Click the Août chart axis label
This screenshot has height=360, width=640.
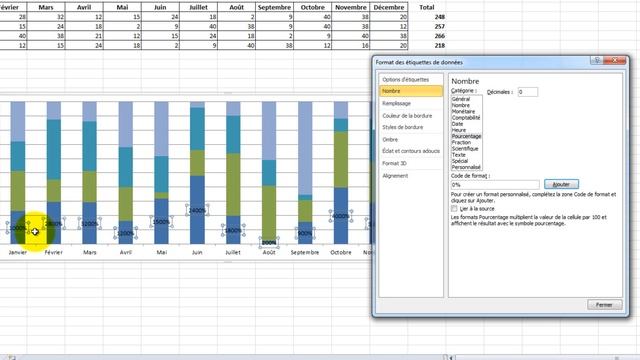269,252
